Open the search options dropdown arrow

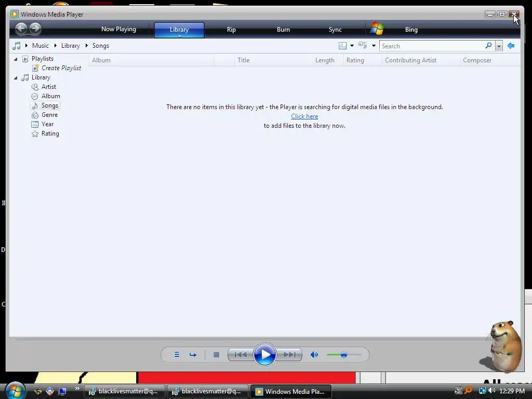[499, 46]
